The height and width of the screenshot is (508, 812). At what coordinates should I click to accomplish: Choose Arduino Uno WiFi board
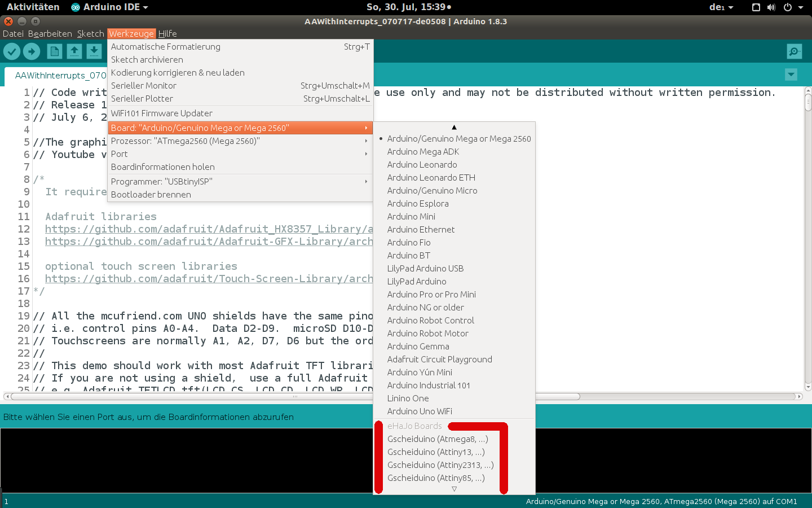pyautogui.click(x=454, y=411)
